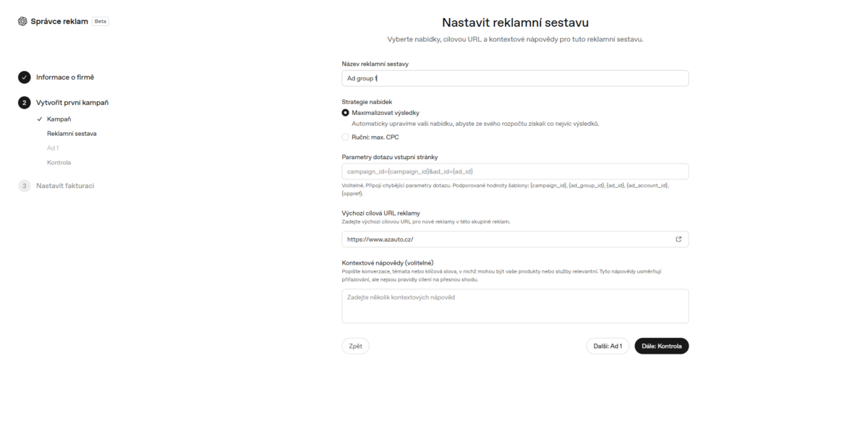Open the Reklamní sestava sub-step

point(72,134)
